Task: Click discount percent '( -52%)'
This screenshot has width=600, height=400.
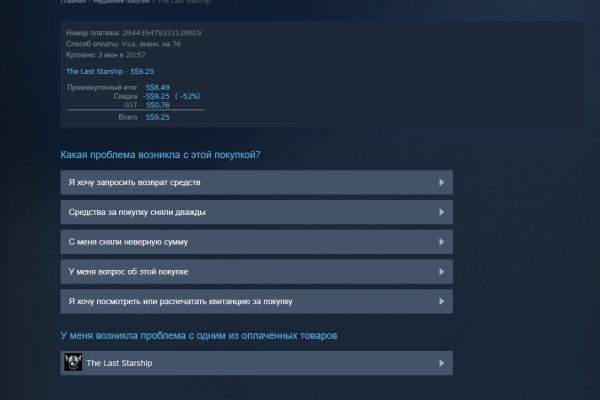Action: point(188,96)
